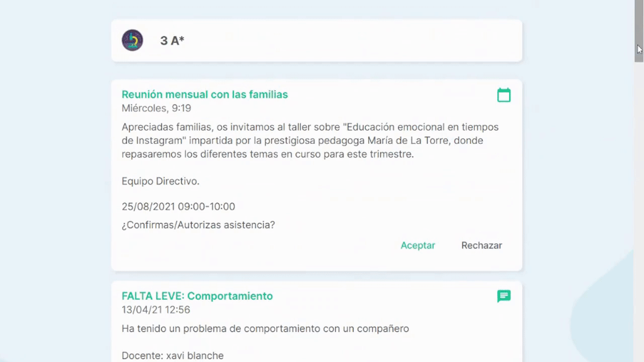The width and height of the screenshot is (644, 362).
Task: Decline attendance with Rechazar
Action: point(481,245)
